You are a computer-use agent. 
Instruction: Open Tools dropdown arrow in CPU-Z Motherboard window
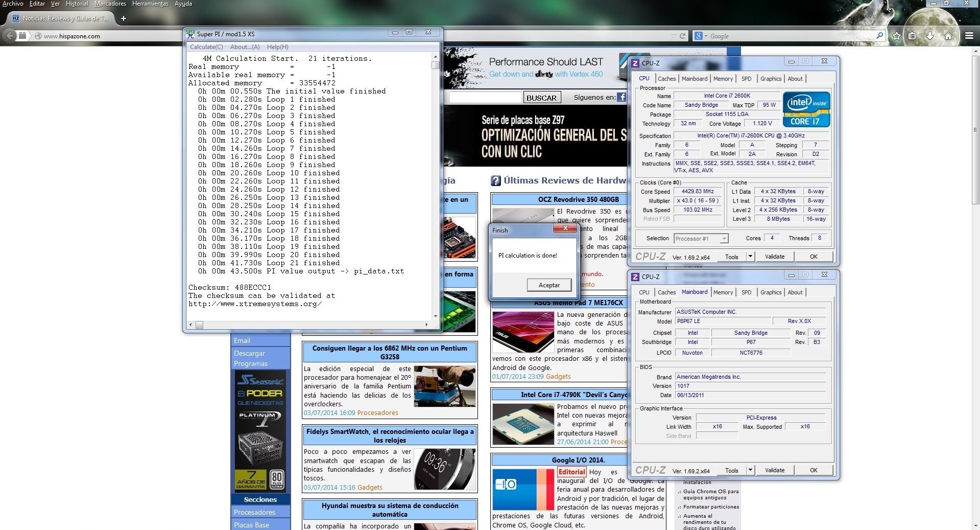coord(750,470)
